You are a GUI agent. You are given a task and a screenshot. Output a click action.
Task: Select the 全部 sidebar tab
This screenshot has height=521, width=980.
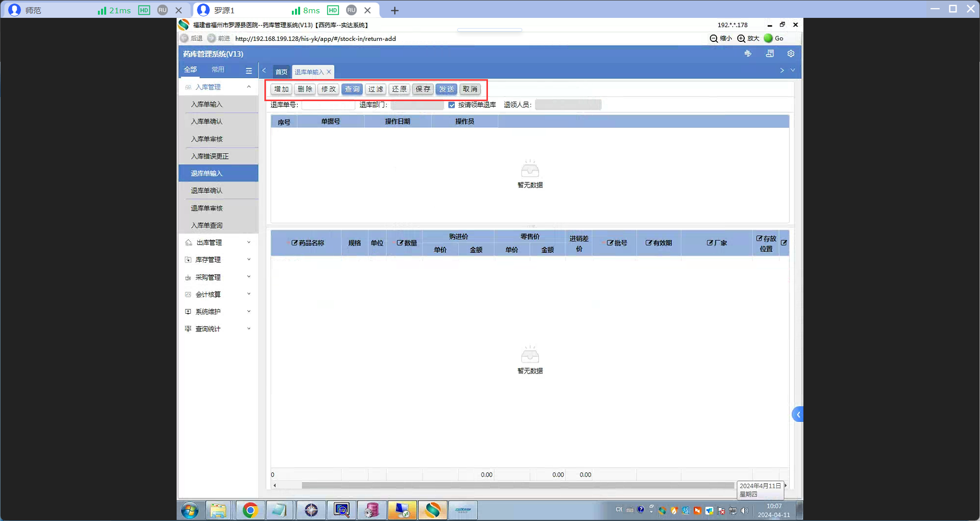[190, 70]
